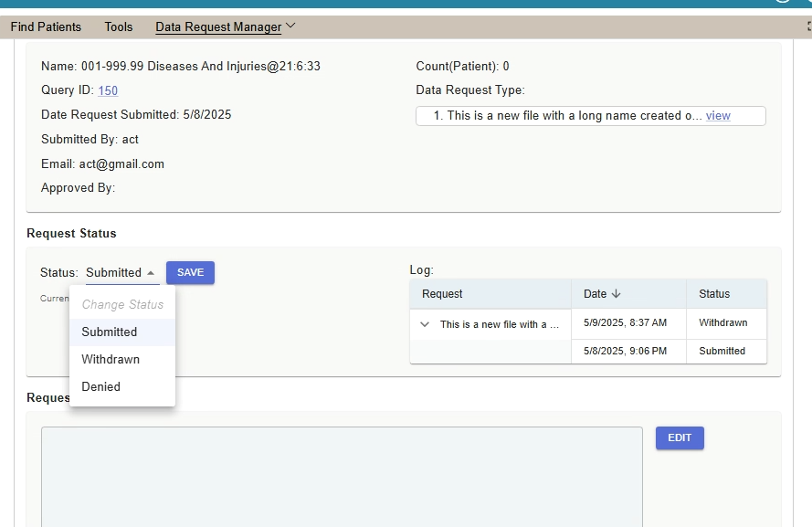Screen dimensions: 812x527
Task: Click the chevron beside Data Request Manager
Action: [x=291, y=26]
